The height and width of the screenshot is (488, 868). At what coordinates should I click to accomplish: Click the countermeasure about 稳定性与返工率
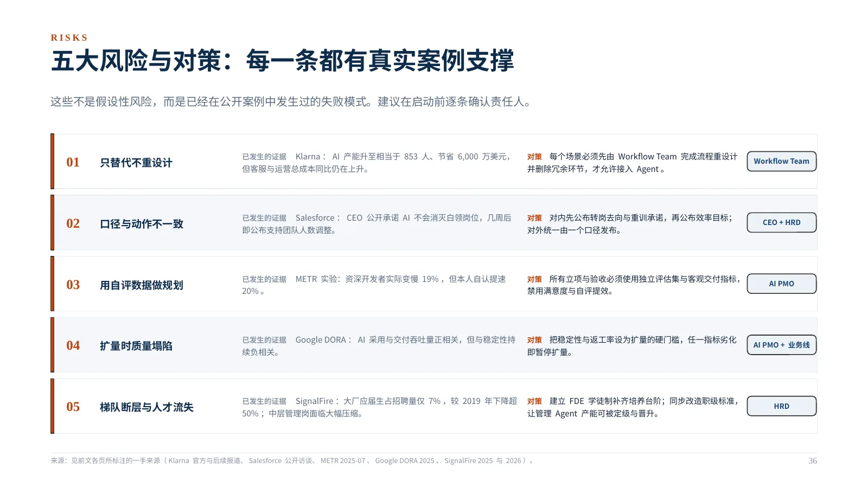pos(632,346)
